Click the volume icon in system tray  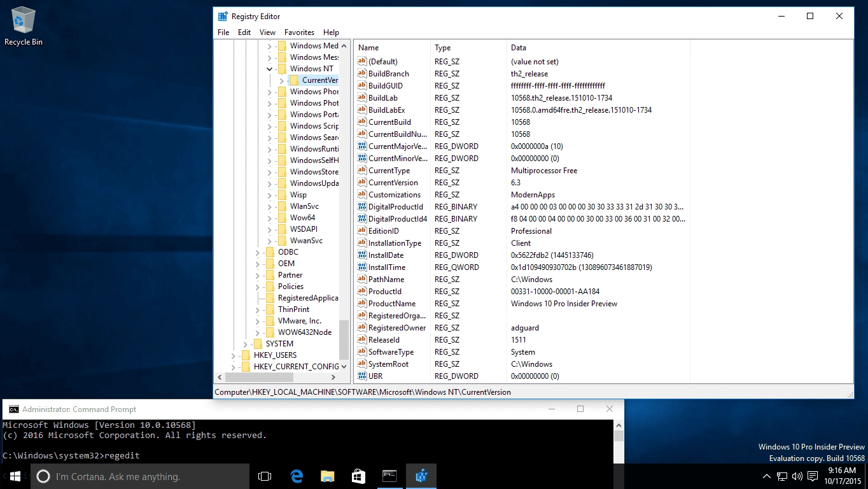pyautogui.click(x=797, y=476)
